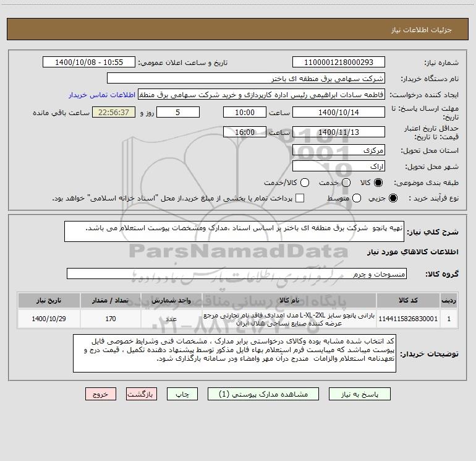The image size is (476, 461).
Task: Click the نام کالا column header
Action: pos(289,300)
